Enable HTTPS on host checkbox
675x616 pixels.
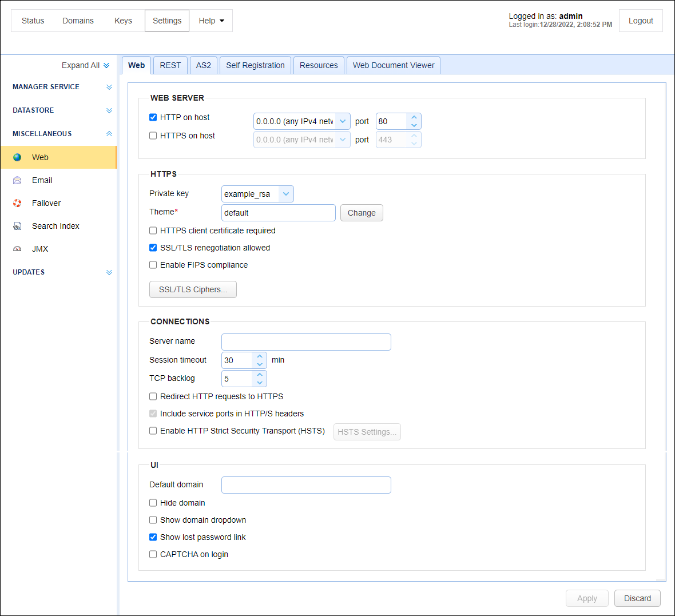click(x=153, y=136)
